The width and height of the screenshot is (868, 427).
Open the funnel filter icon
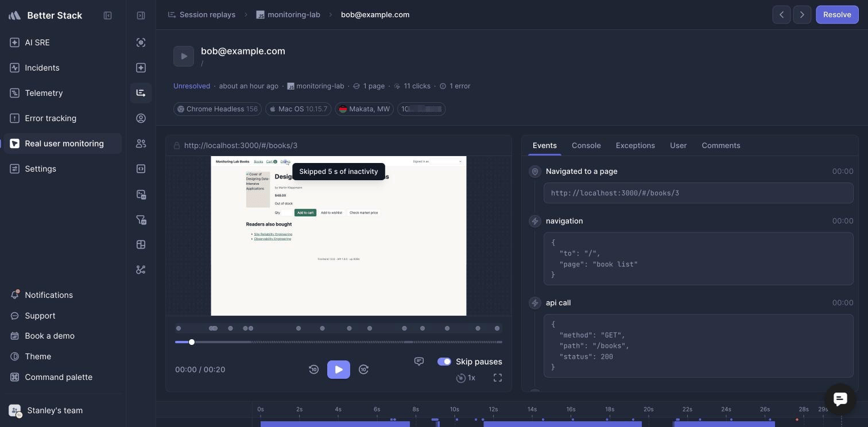coord(141,219)
